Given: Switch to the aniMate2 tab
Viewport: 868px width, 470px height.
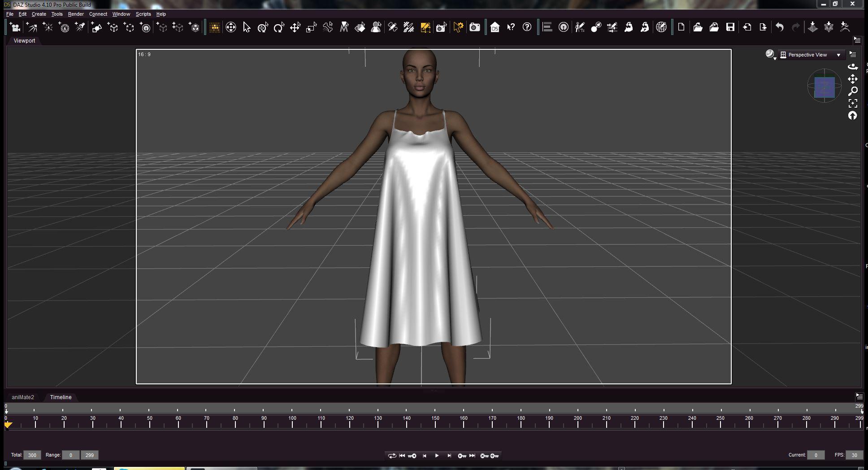Looking at the screenshot, I should pyautogui.click(x=23, y=397).
